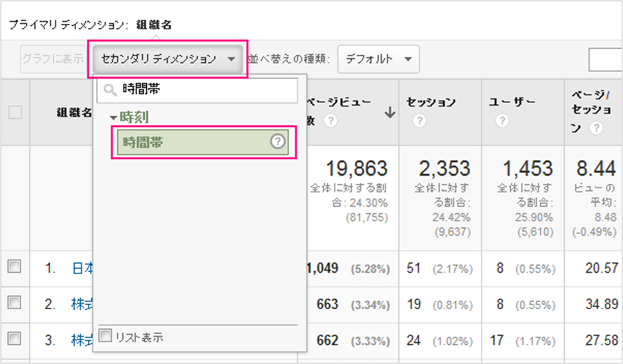This screenshot has height=364, width=623.
Task: Click help icon under セッション header
Action: point(417,122)
